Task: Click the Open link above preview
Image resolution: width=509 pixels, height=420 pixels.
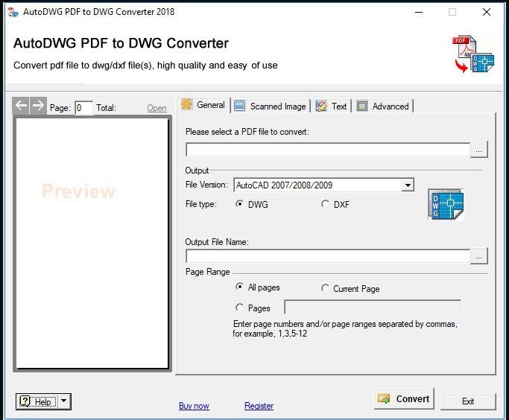Action: (x=157, y=108)
